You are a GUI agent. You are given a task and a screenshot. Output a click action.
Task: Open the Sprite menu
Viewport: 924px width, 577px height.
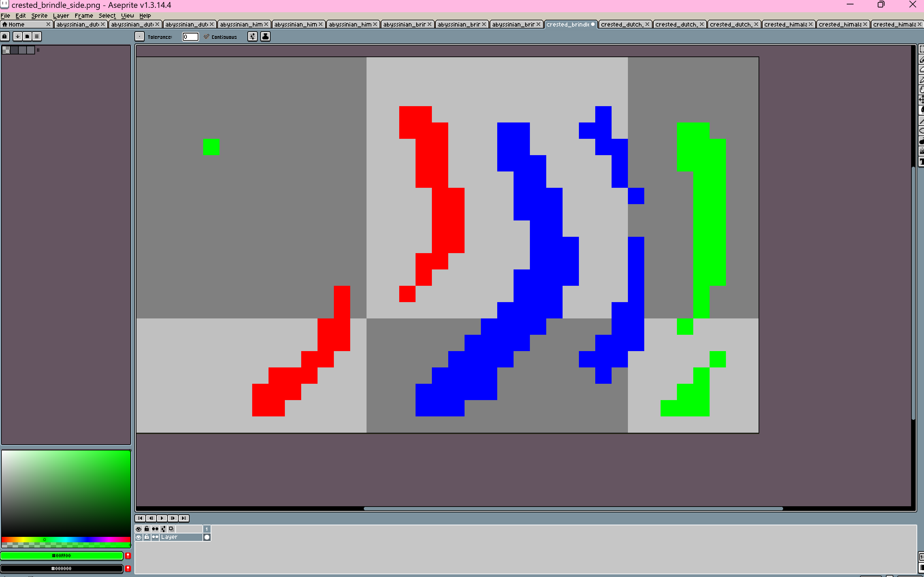click(39, 16)
